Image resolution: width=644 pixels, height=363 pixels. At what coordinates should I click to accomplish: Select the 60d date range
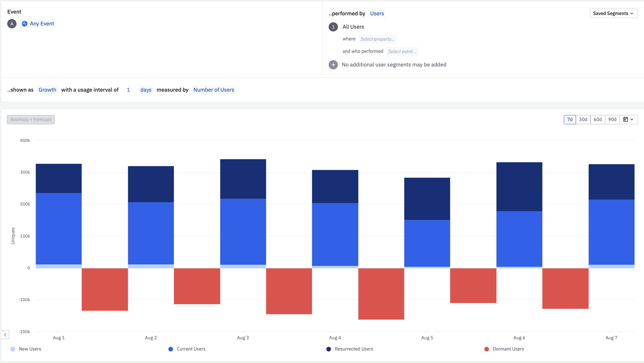coord(598,120)
